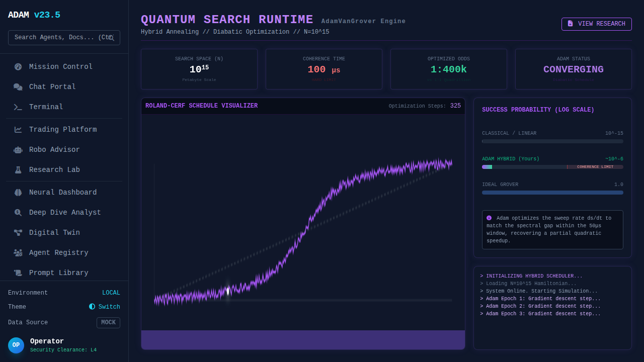Click the Mission Control gauge icon

(18, 67)
